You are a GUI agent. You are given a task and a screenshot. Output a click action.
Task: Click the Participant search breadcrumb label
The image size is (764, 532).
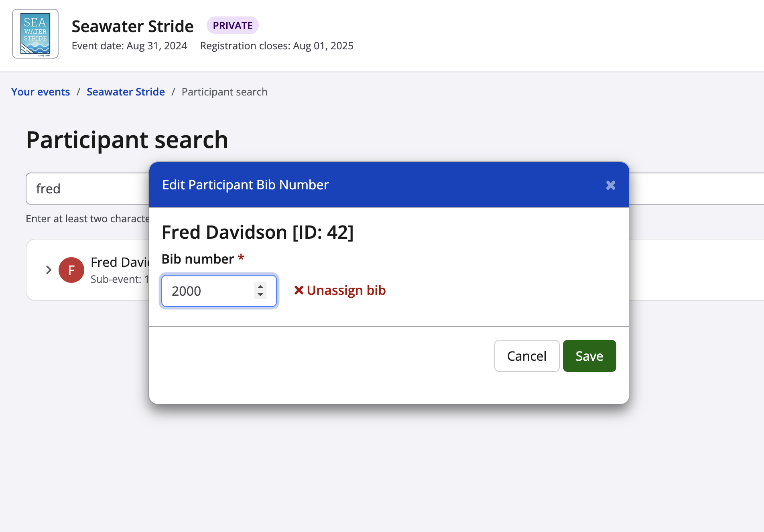pyautogui.click(x=224, y=91)
